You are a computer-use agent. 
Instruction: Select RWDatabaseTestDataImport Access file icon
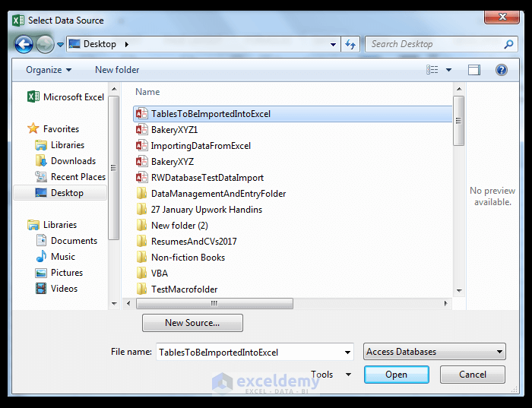(x=141, y=177)
